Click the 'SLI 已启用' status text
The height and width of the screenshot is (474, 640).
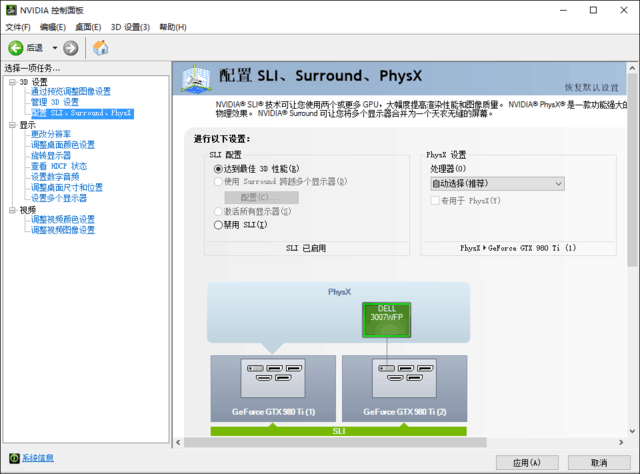pos(306,248)
